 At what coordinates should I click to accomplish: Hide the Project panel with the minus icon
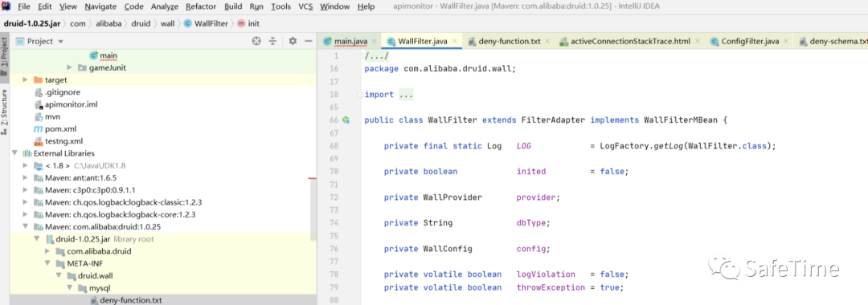pos(309,41)
